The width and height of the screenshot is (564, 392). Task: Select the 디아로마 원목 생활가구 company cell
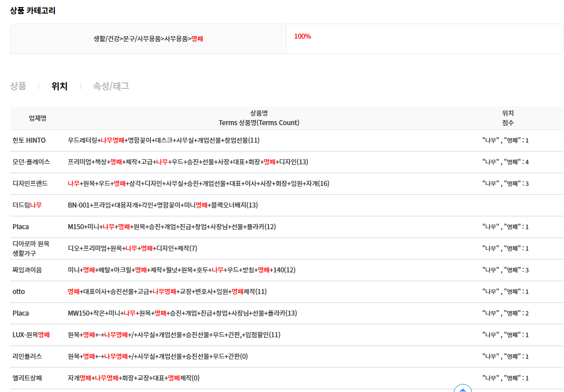tap(31, 248)
